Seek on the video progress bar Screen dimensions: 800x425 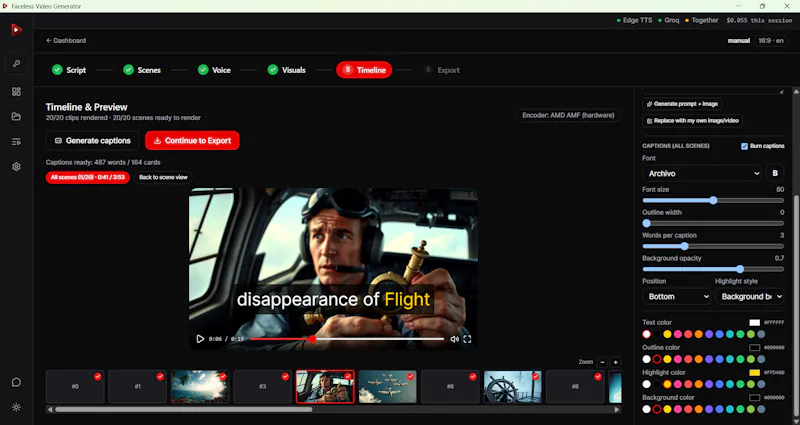click(347, 339)
